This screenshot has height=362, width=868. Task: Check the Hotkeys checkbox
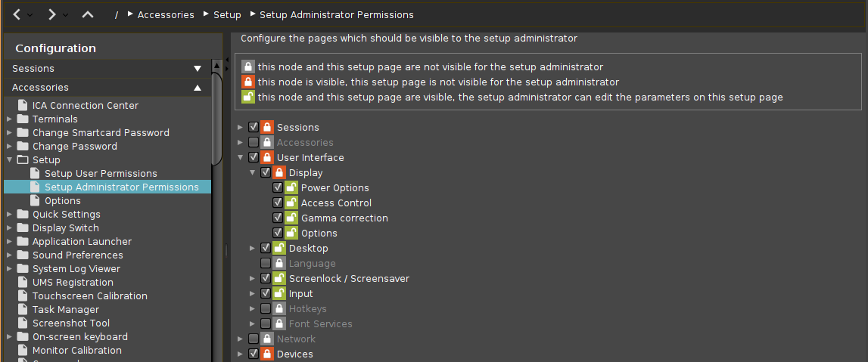click(x=266, y=309)
